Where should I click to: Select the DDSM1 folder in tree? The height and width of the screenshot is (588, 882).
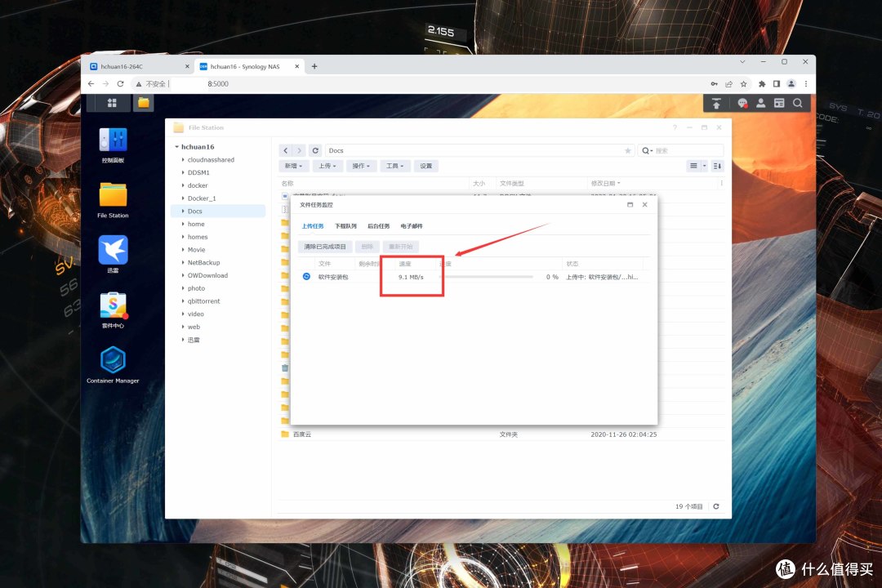coord(198,173)
